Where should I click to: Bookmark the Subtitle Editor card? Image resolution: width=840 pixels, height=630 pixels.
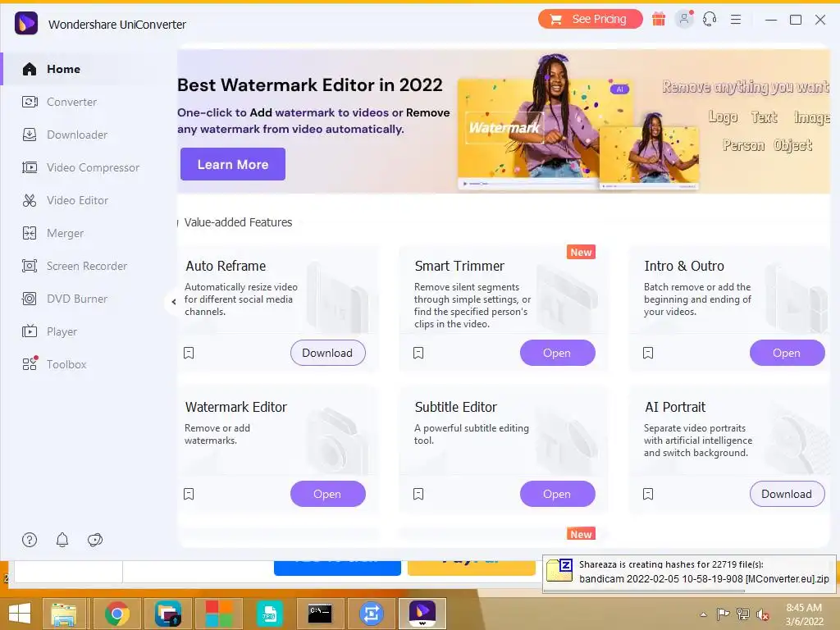coord(418,494)
